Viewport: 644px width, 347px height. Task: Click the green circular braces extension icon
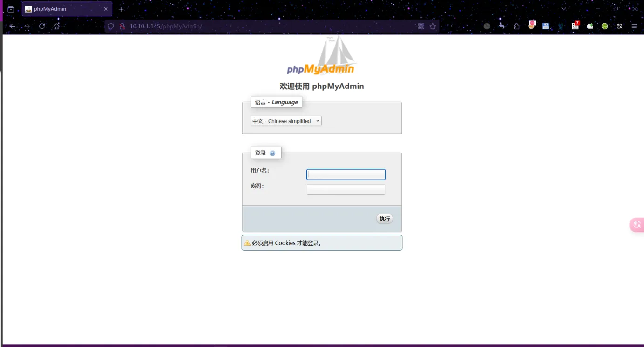[x=604, y=27]
